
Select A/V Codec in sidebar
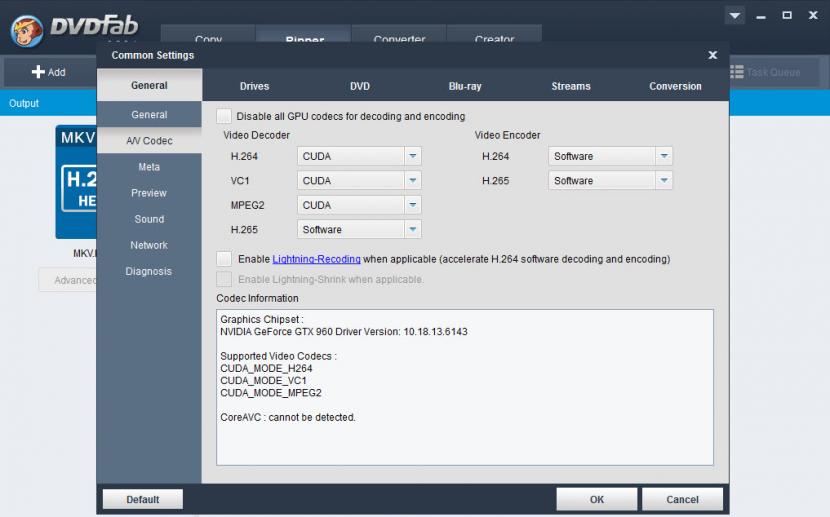click(149, 141)
